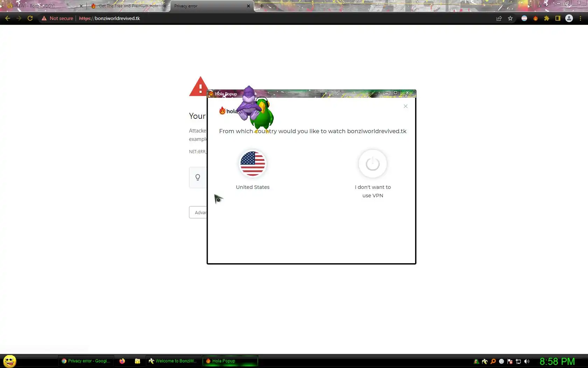Open the share page icon
This screenshot has width=588, height=368.
pyautogui.click(x=499, y=18)
